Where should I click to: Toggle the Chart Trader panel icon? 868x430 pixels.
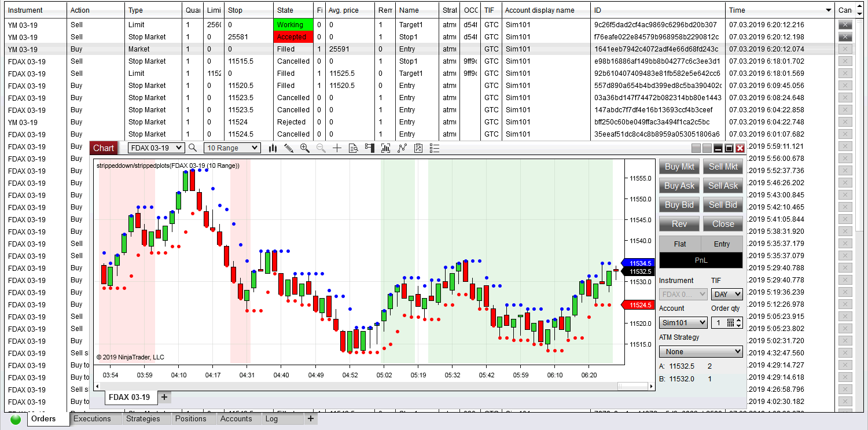370,148
